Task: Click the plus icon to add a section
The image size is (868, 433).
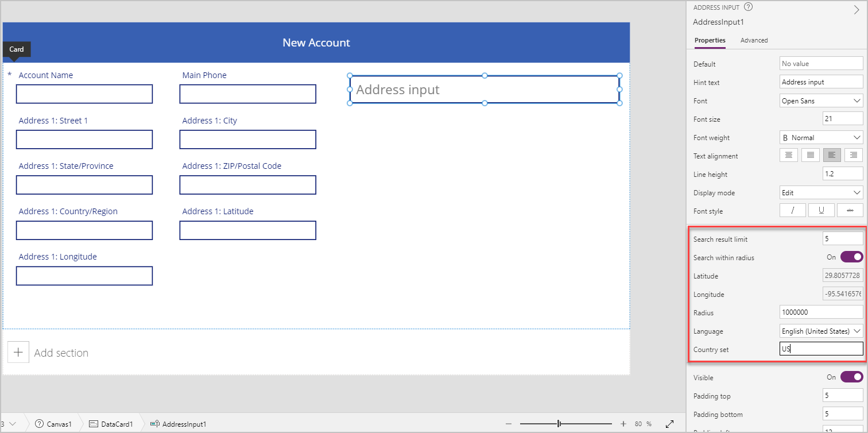Action: [18, 353]
